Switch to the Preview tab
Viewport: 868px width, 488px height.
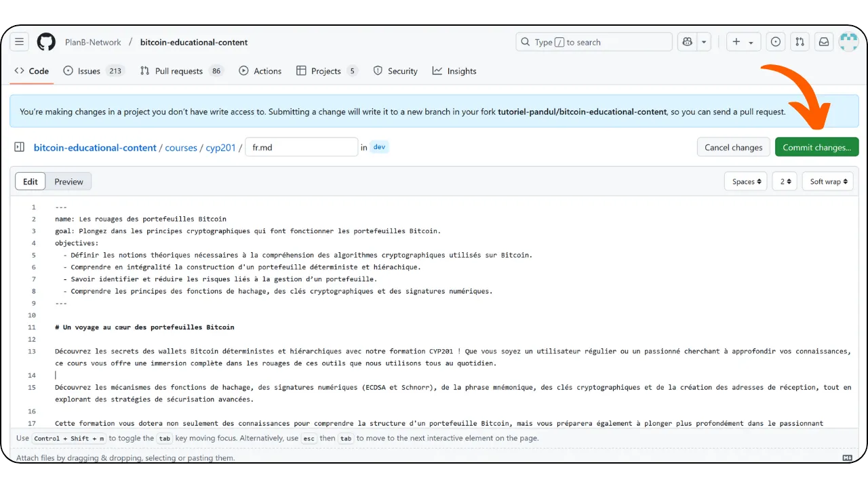coord(68,182)
